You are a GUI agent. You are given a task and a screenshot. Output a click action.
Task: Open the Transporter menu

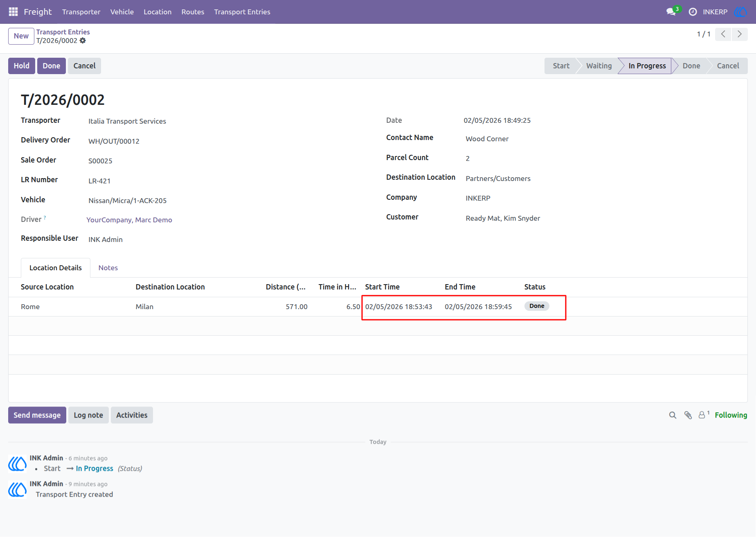[x=81, y=12]
